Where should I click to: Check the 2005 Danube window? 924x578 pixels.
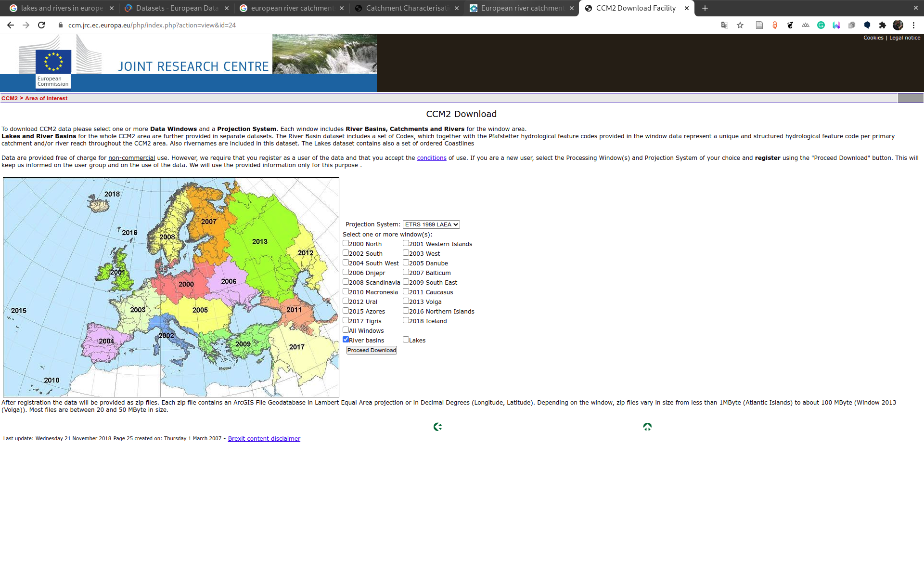point(406,263)
